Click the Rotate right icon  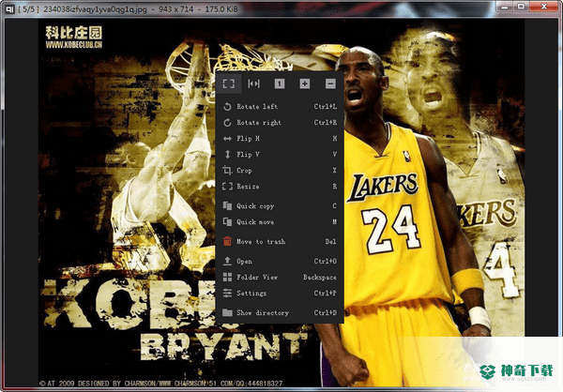point(227,123)
